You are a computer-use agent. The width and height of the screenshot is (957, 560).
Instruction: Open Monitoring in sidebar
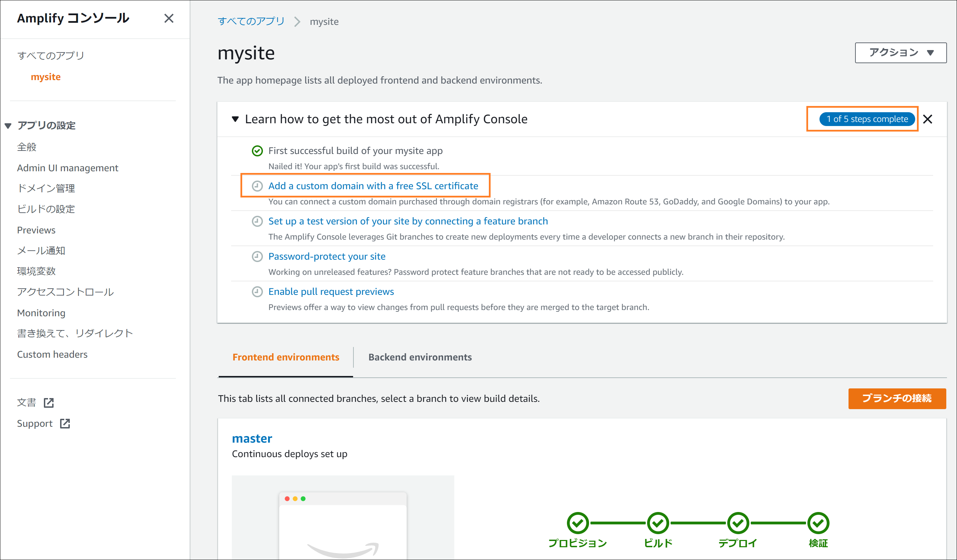41,313
